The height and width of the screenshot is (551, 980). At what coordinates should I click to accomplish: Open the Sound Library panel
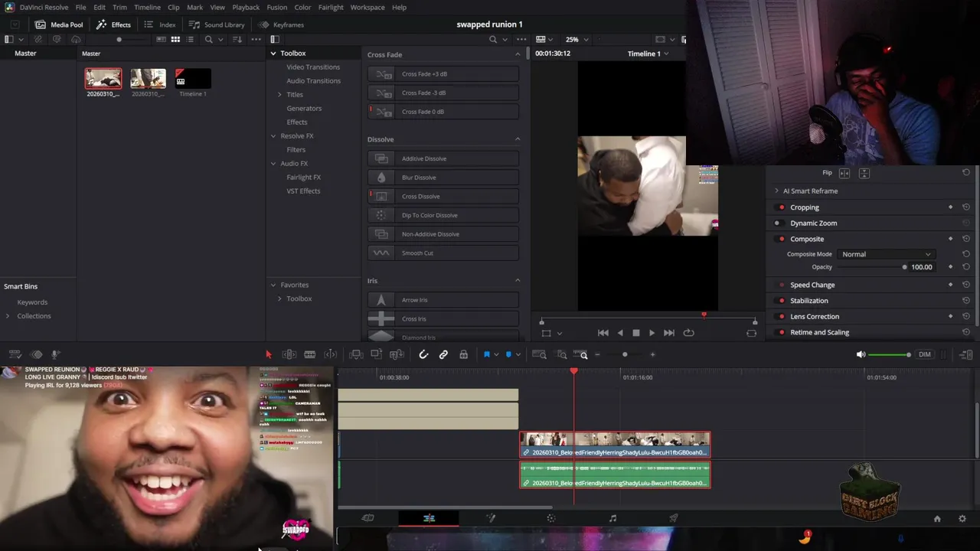[217, 24]
